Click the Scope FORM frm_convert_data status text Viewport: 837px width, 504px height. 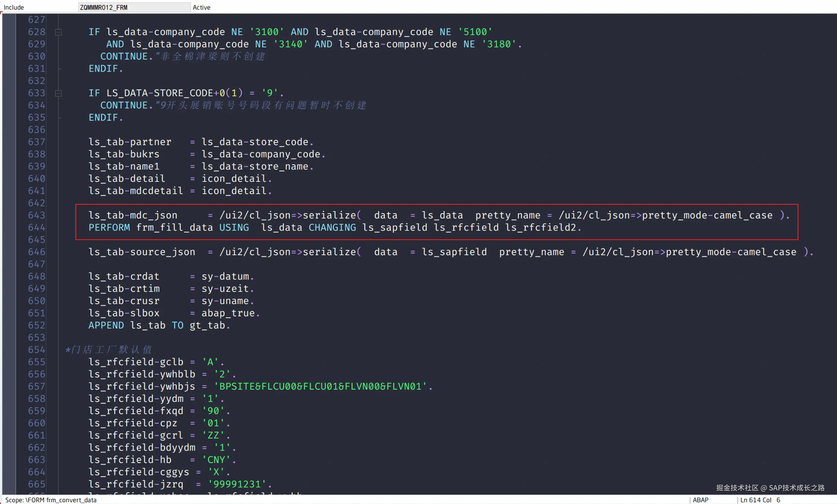coord(51,500)
